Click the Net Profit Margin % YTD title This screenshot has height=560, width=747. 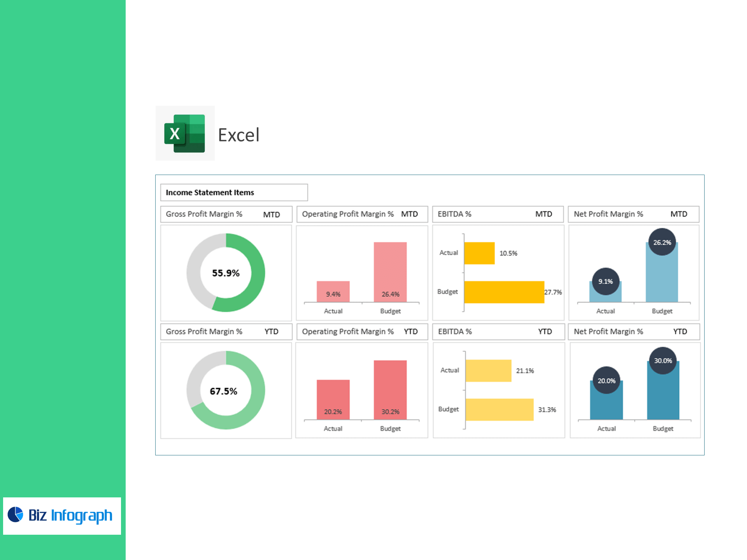(633, 332)
